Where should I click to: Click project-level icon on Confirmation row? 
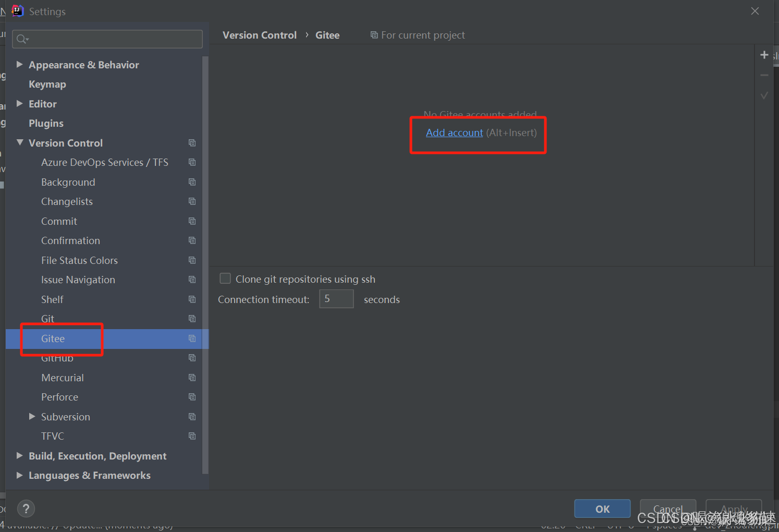click(192, 240)
